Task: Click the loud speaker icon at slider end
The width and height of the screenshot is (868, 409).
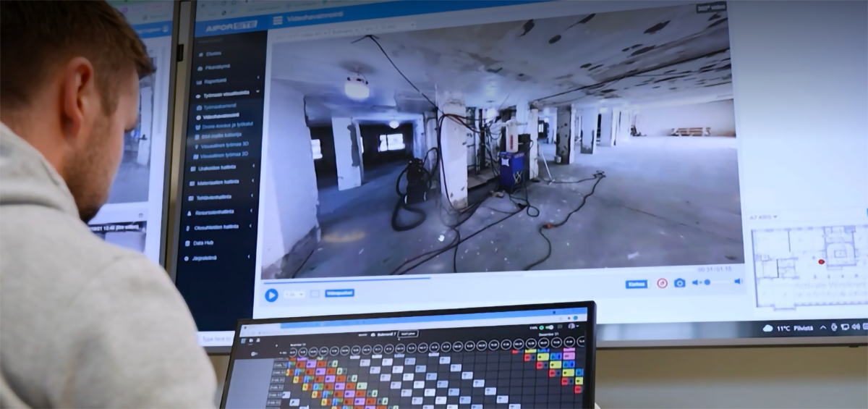Action: coord(738,282)
